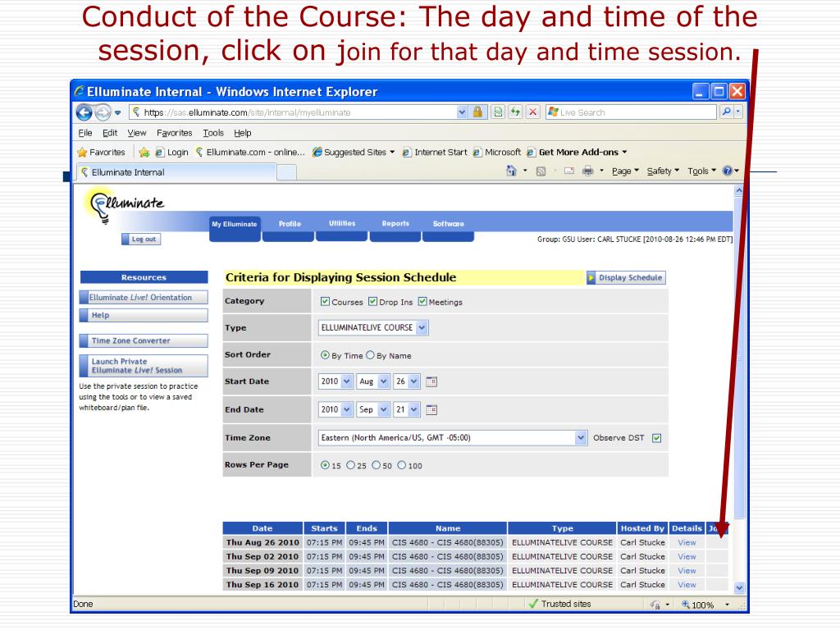The image size is (840, 630).
Task: Select 100 rows per page
Action: (x=402, y=465)
